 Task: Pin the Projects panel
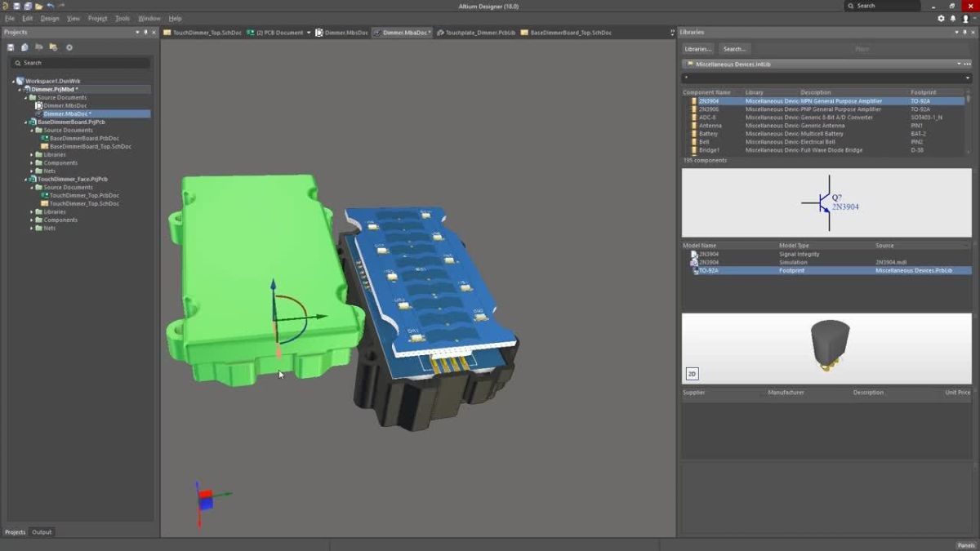(x=146, y=32)
